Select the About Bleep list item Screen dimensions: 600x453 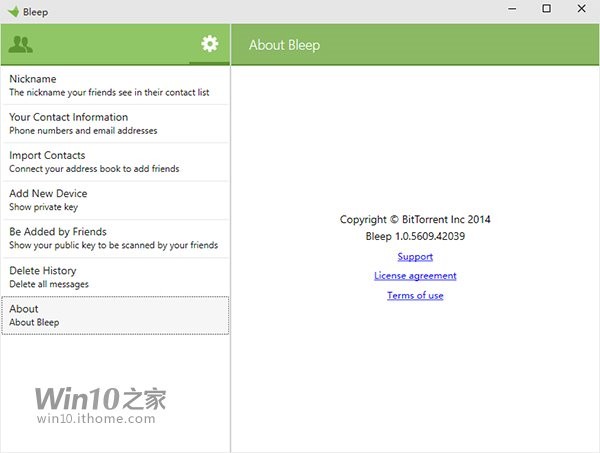[116, 315]
